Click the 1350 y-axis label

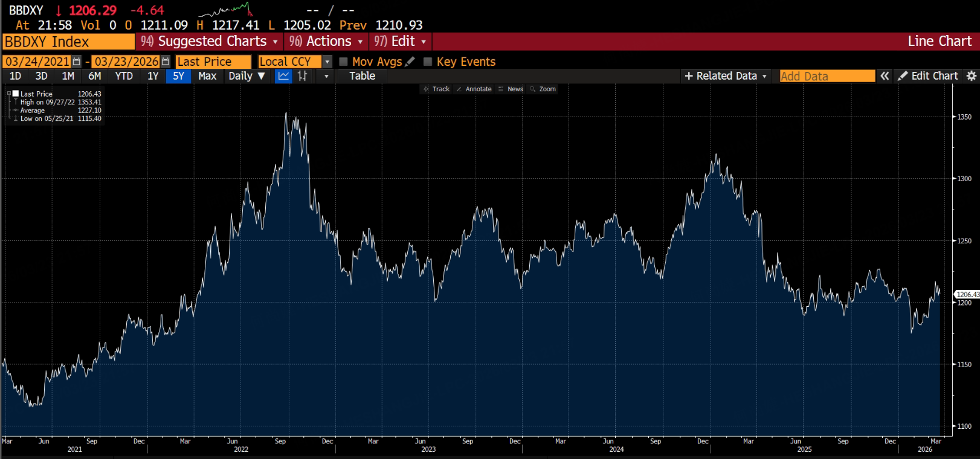point(964,117)
